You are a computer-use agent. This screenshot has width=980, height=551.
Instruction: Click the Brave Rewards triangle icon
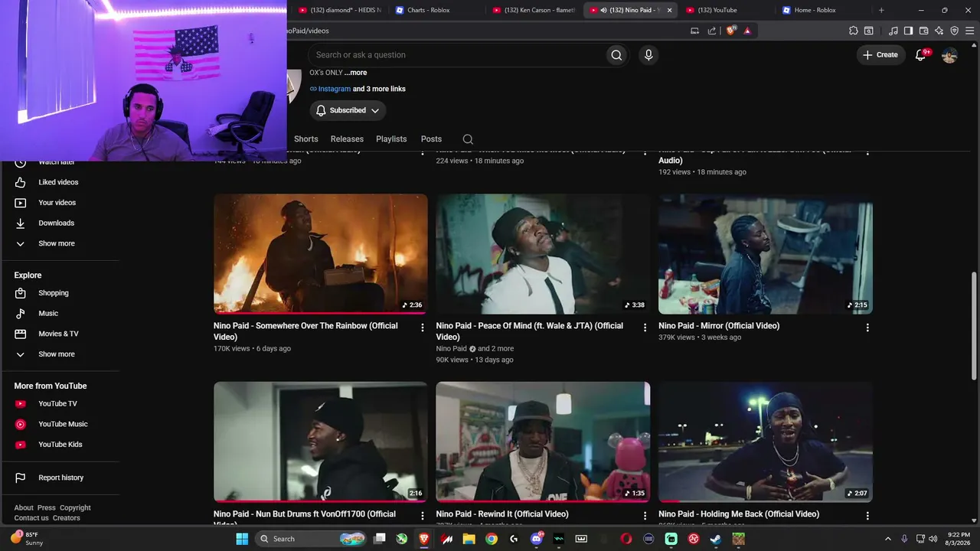pos(747,31)
